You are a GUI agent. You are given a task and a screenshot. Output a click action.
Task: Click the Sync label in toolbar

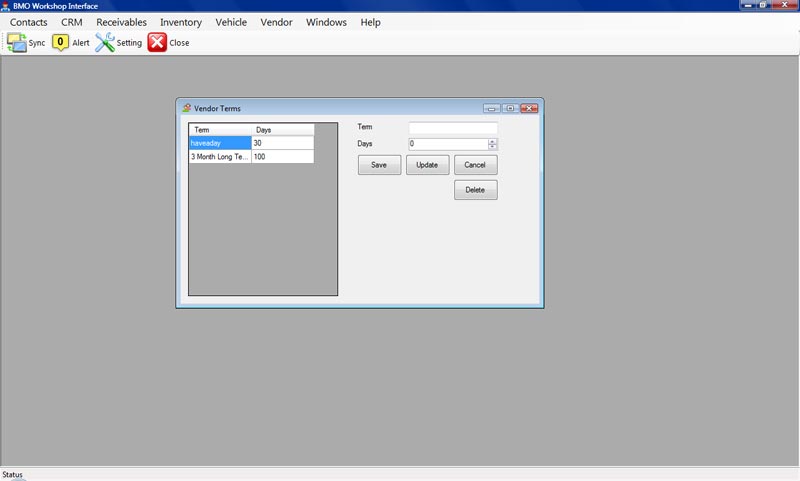[x=37, y=43]
